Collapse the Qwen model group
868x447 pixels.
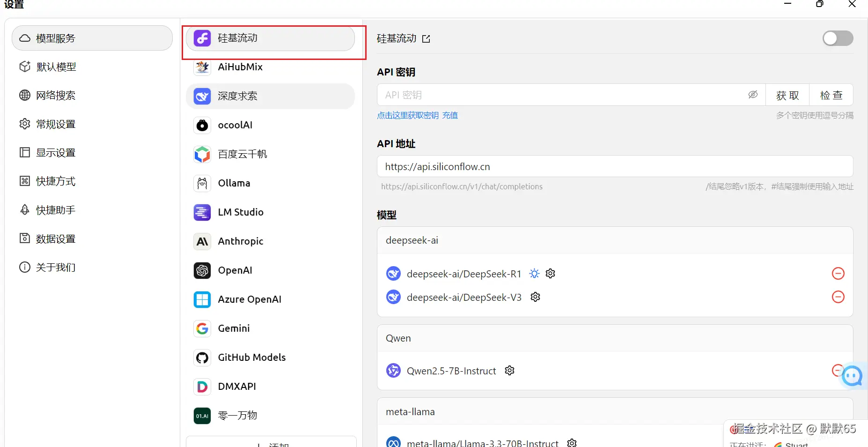pos(615,338)
